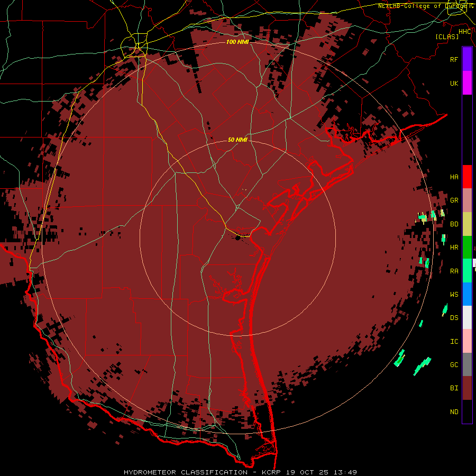This screenshot has width=476, height=476.
Task: Click the "HR" legend label
Action: (x=454, y=247)
